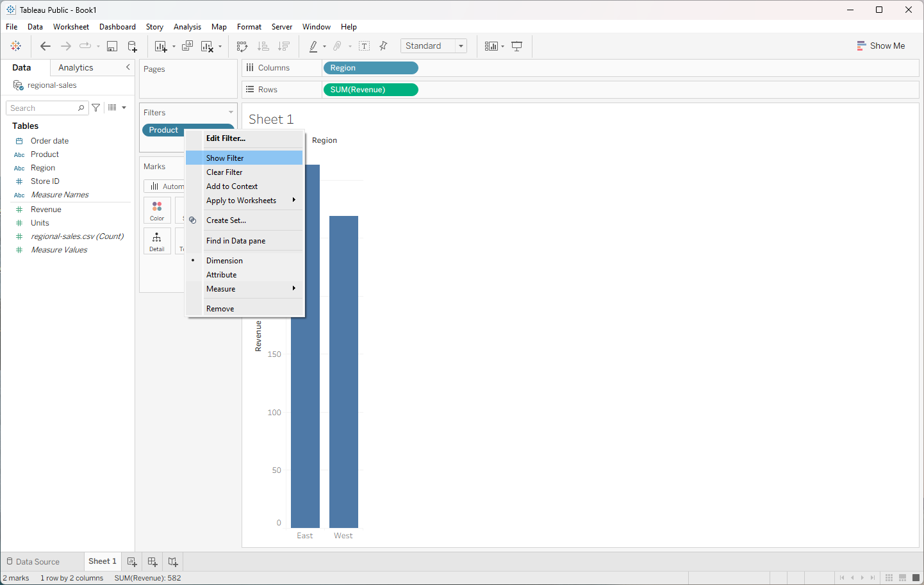The image size is (924, 585).
Task: Expand the Filters card menu arrow
Action: pyautogui.click(x=231, y=112)
